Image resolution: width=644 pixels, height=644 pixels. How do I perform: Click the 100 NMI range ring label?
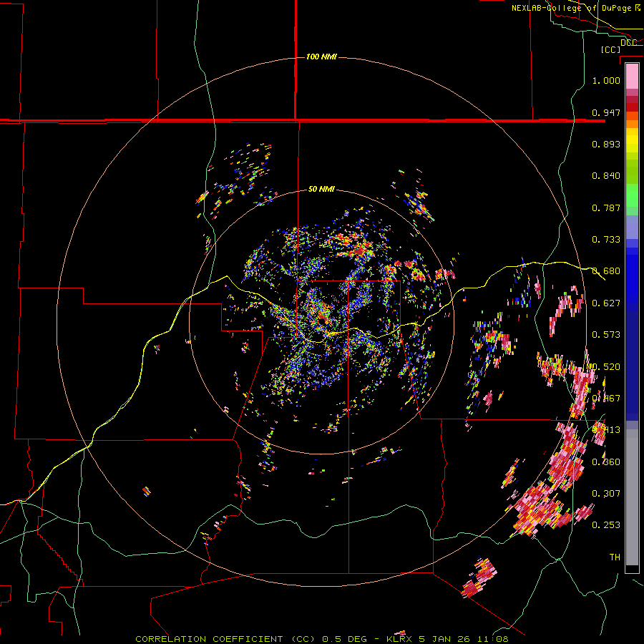click(321, 57)
